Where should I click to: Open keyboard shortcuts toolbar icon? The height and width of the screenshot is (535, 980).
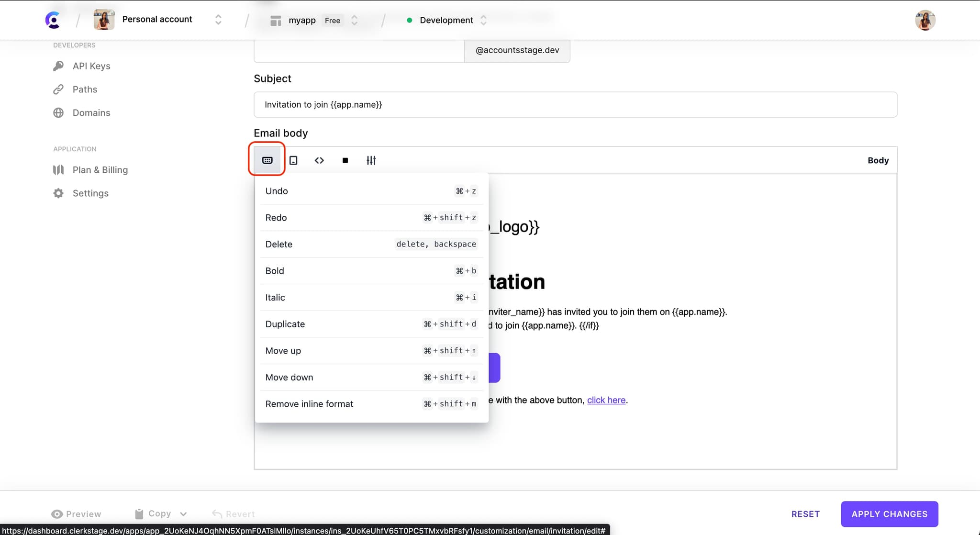point(267,160)
